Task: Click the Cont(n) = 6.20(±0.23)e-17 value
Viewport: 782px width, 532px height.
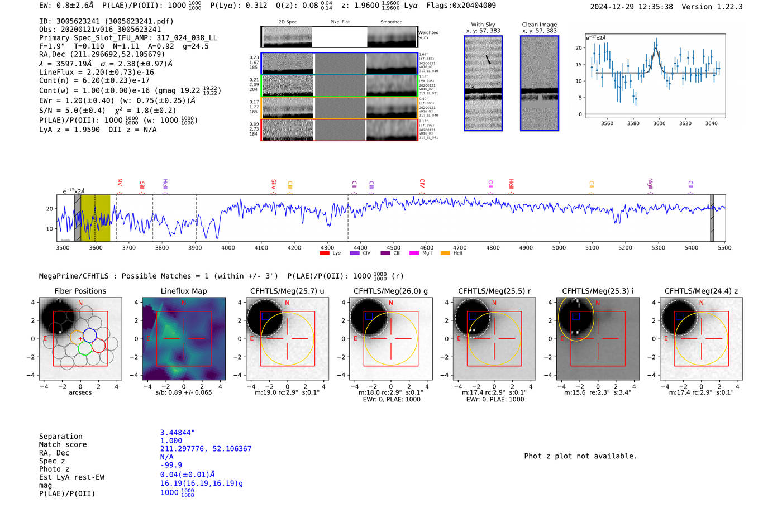Action: pyautogui.click(x=94, y=81)
